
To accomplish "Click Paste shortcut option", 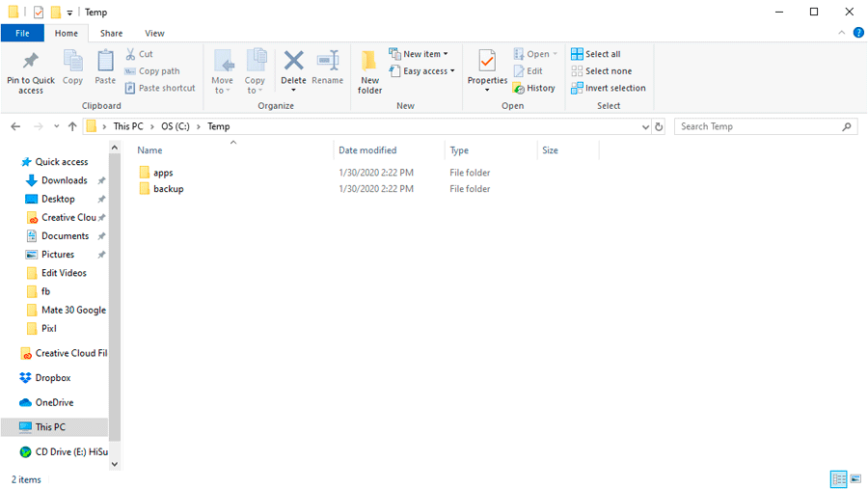I will 160,88.
